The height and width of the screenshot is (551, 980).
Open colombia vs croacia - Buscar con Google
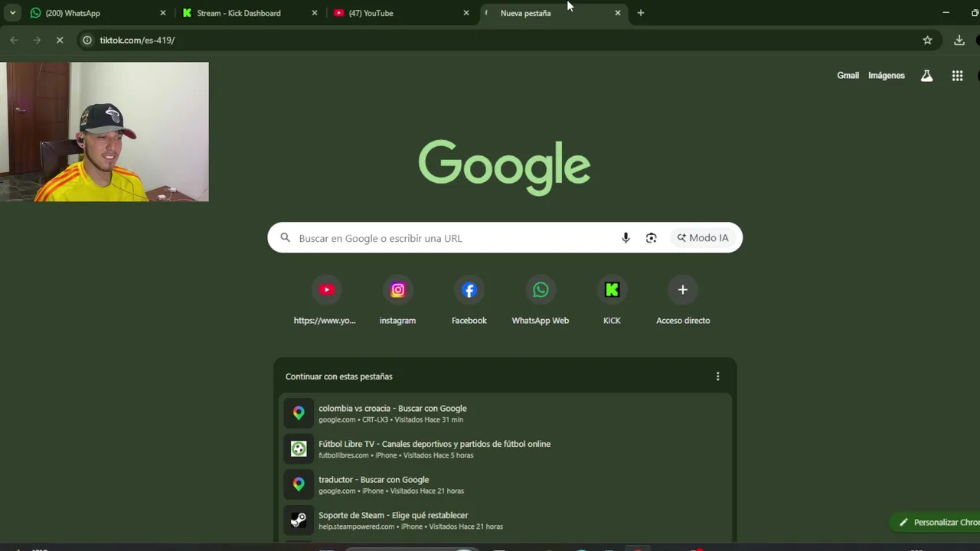505,413
